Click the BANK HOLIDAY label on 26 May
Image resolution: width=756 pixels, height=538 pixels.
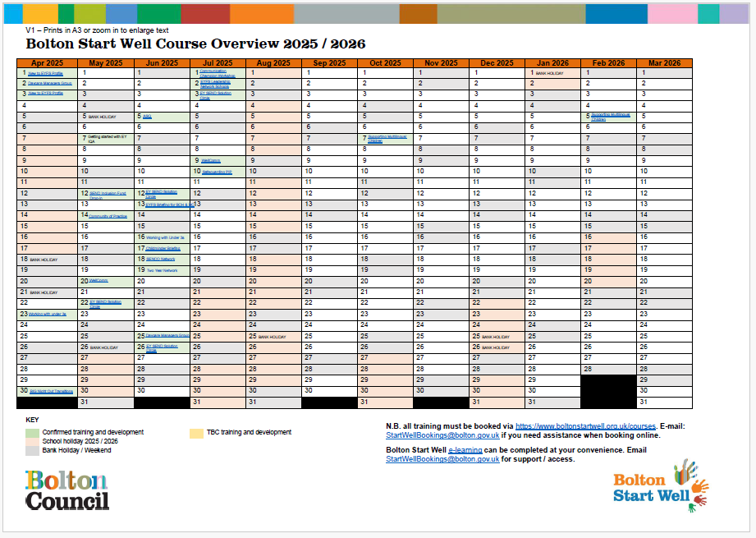pos(104,348)
